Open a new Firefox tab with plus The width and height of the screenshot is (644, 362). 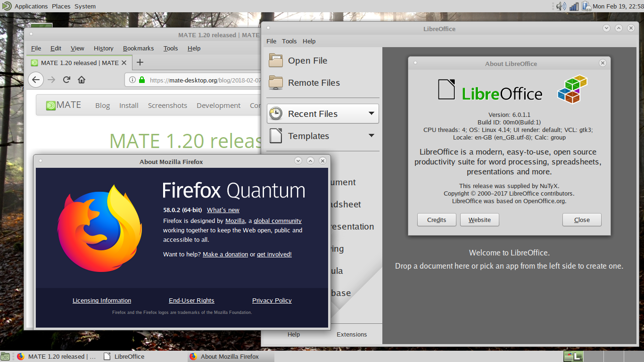140,62
